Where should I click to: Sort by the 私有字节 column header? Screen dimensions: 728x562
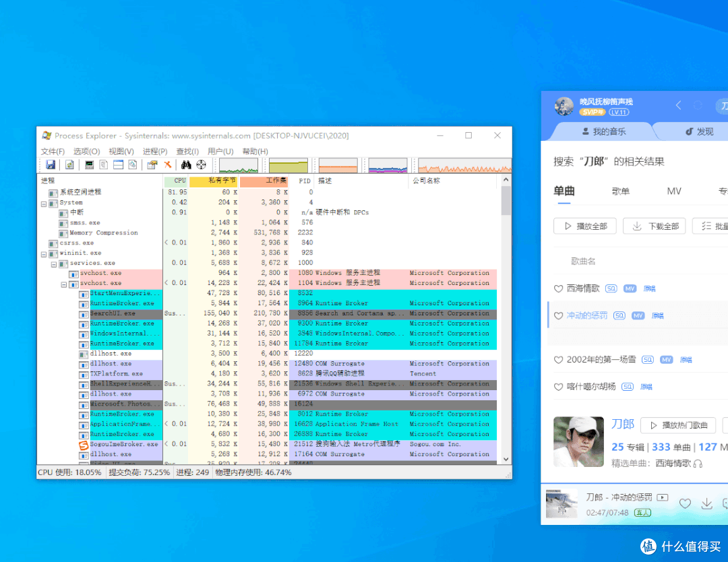[x=214, y=181]
